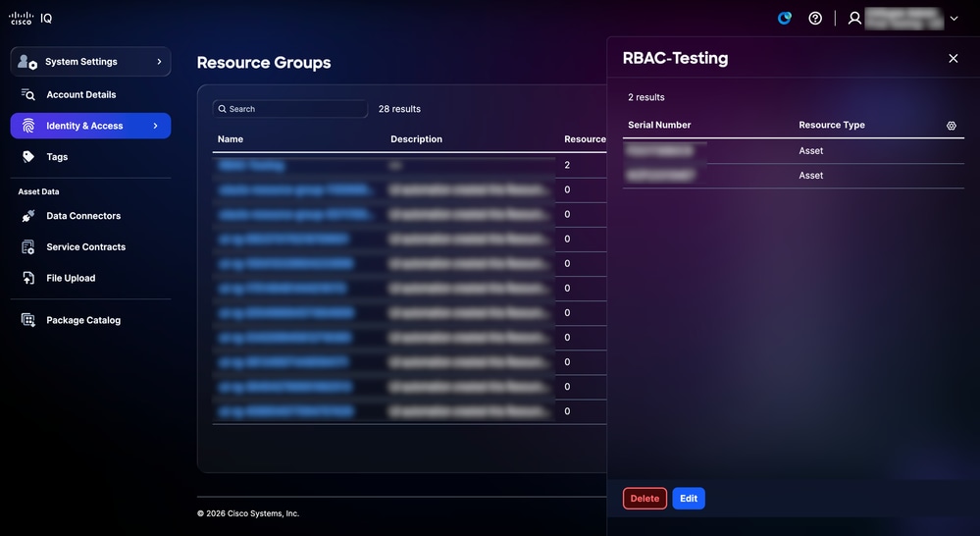This screenshot has width=980, height=536.
Task: Click the resource count 2 cell
Action: tap(567, 165)
